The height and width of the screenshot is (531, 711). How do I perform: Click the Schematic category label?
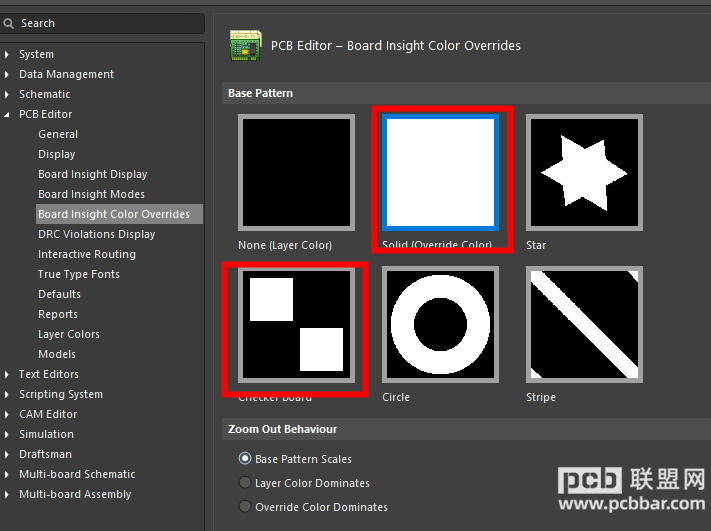click(x=44, y=94)
